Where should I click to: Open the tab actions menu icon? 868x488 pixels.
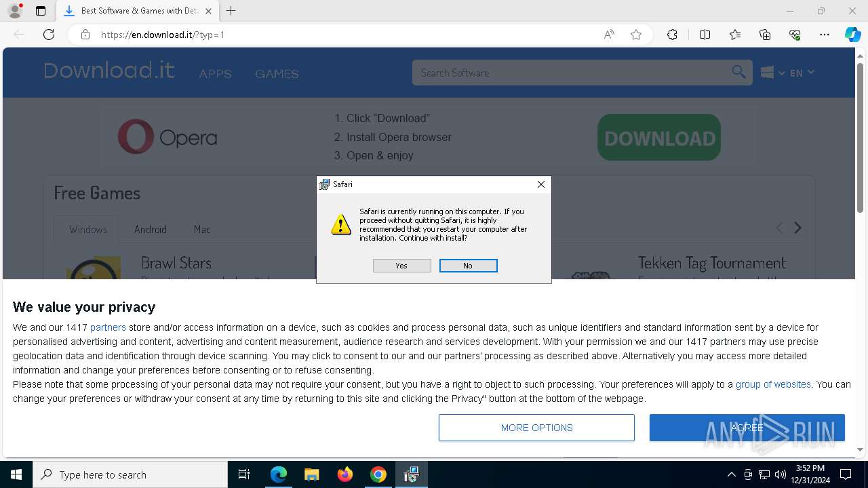point(41,11)
